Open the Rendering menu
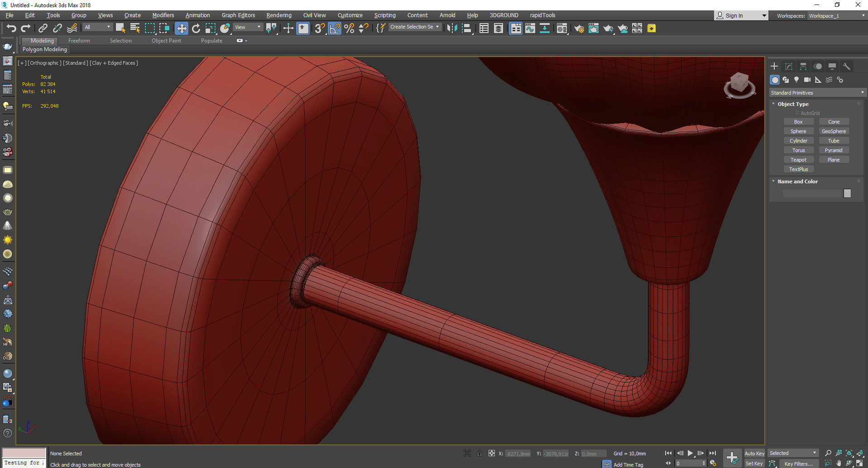868x468 pixels. pos(279,15)
